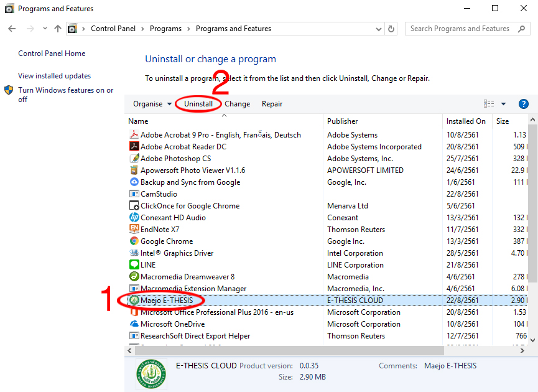Screen dimensions: 538x392
Task: Click the horizontal scrollbar right arrow
Action: [x=522, y=350]
